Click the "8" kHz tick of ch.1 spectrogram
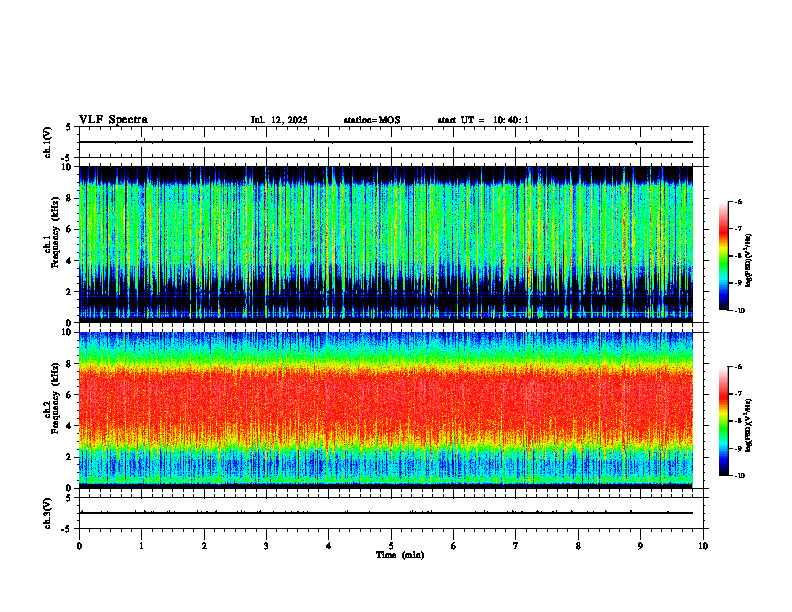792x612 pixels. [70, 198]
